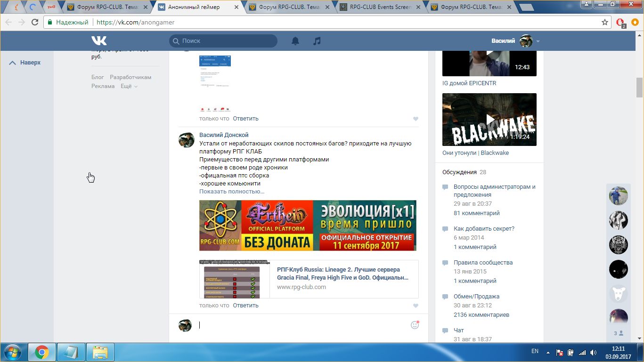Viewport: 644px width, 362px height.
Task: Click the page vertical scrollbar thumb
Action: point(640,87)
